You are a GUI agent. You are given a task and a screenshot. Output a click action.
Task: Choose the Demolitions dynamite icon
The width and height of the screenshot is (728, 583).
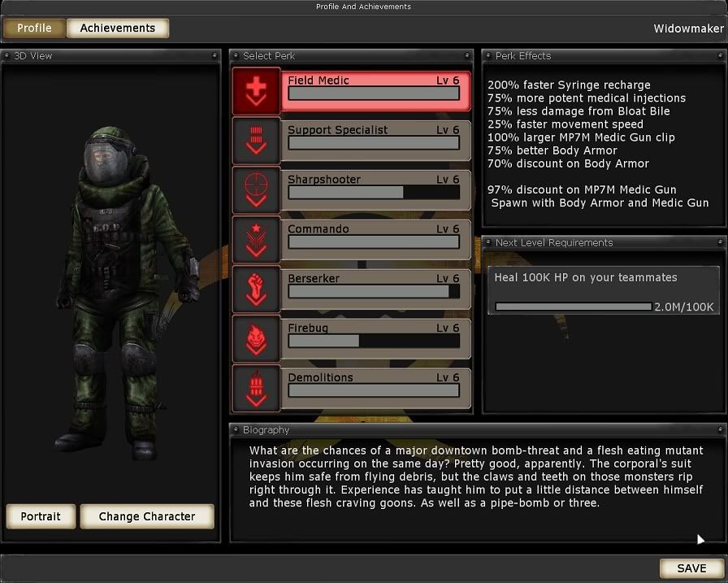click(x=256, y=388)
